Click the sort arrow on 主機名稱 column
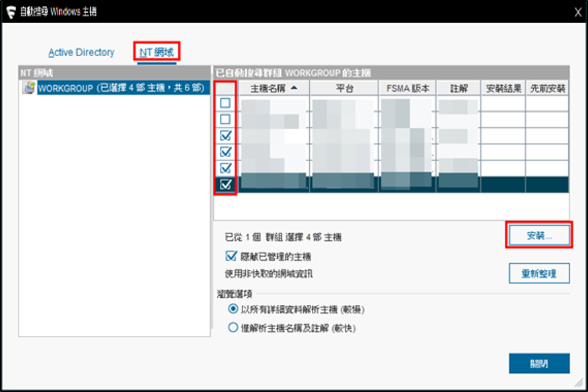The height and width of the screenshot is (392, 588). (x=293, y=88)
